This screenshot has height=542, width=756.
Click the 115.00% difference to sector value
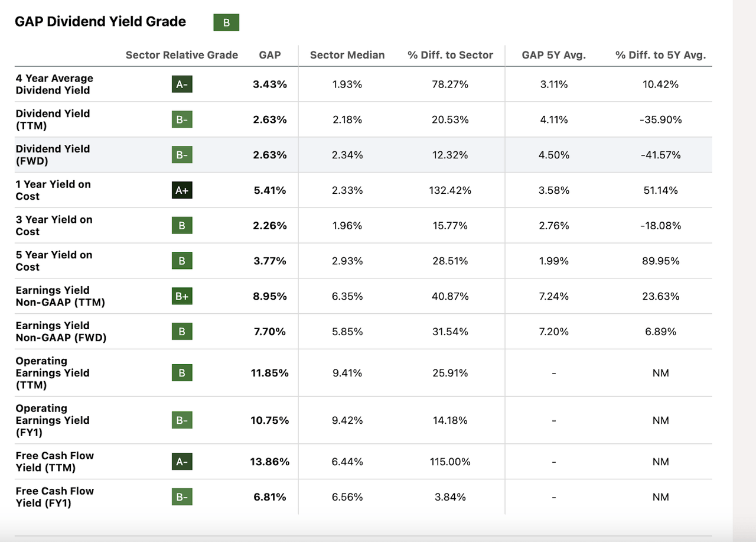point(450,462)
